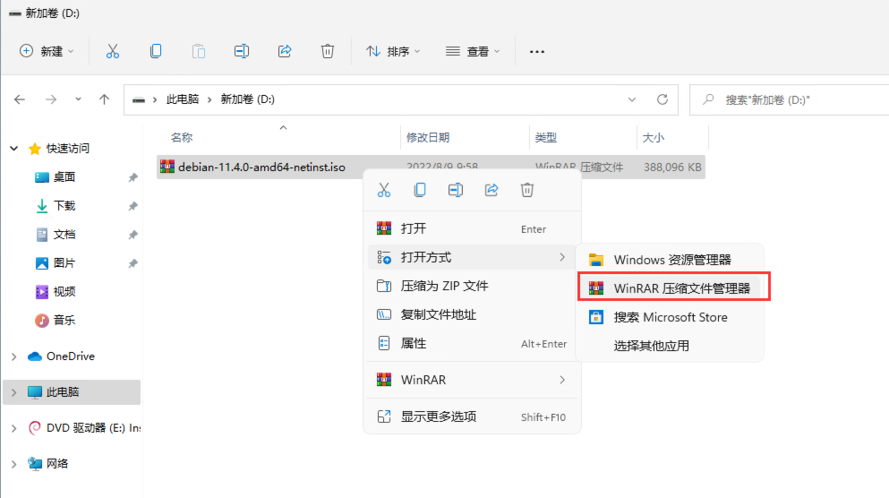Go back with the left arrow
889x498 pixels.
(x=20, y=100)
